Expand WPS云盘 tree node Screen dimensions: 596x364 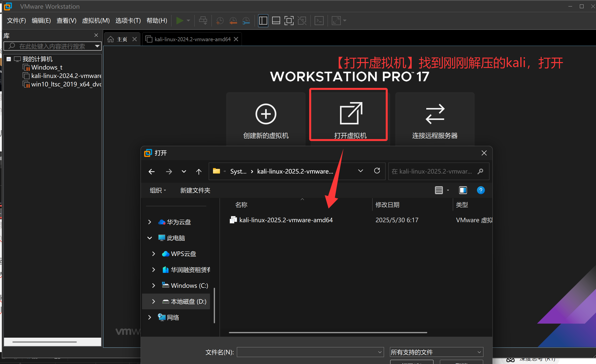click(x=154, y=254)
